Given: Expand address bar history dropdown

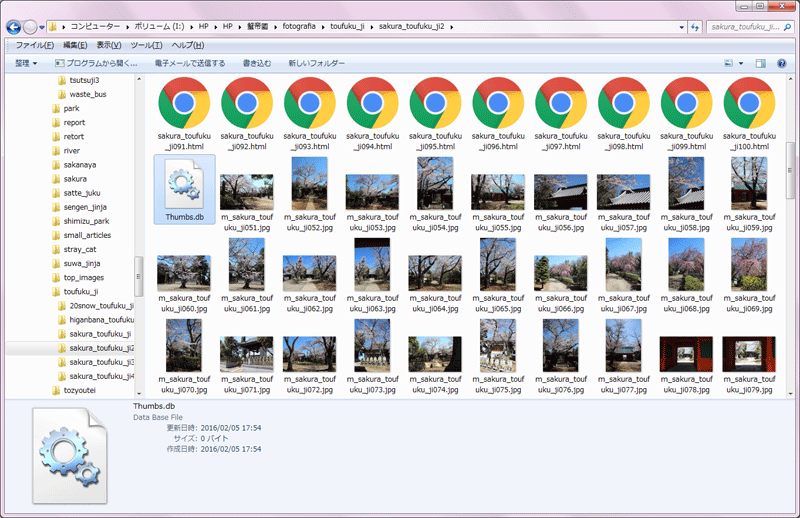Looking at the screenshot, I should 682,27.
